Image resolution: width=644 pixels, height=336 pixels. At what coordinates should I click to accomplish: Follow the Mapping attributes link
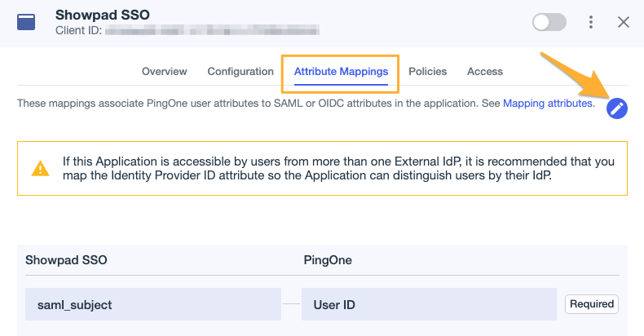[x=548, y=104]
